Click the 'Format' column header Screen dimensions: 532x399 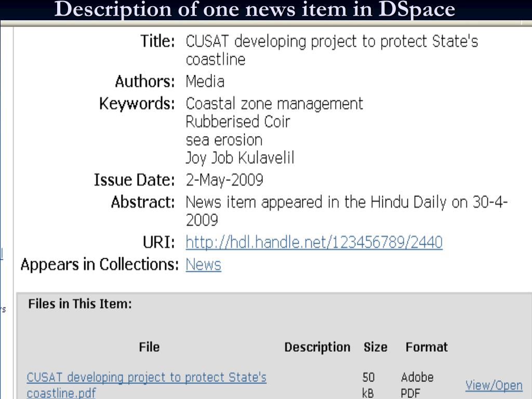click(427, 347)
